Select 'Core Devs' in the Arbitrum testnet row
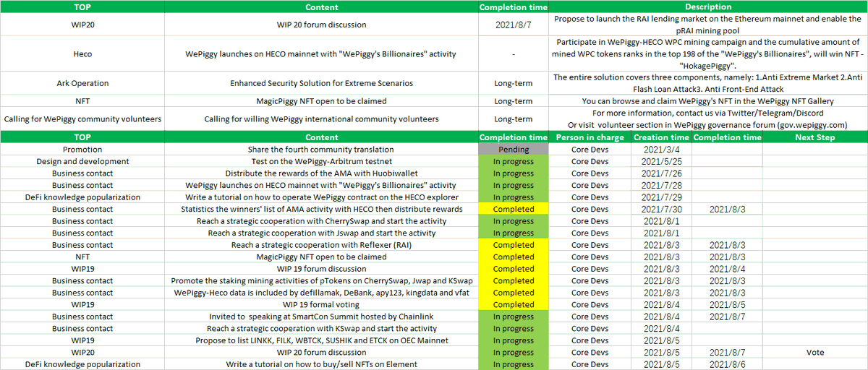The width and height of the screenshot is (868, 370). [589, 161]
